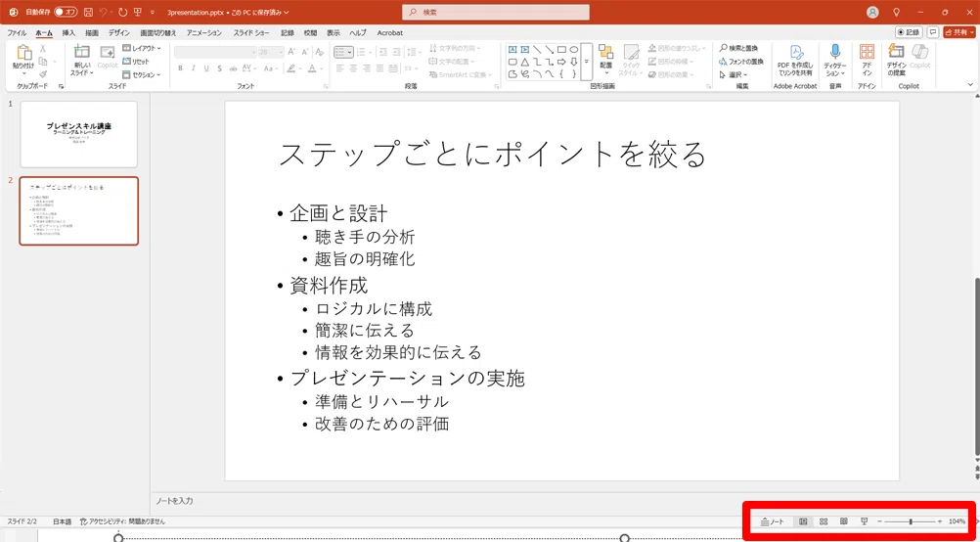This screenshot has height=542, width=980.
Task: Click the language indicator 日本語
Action: coord(62,521)
